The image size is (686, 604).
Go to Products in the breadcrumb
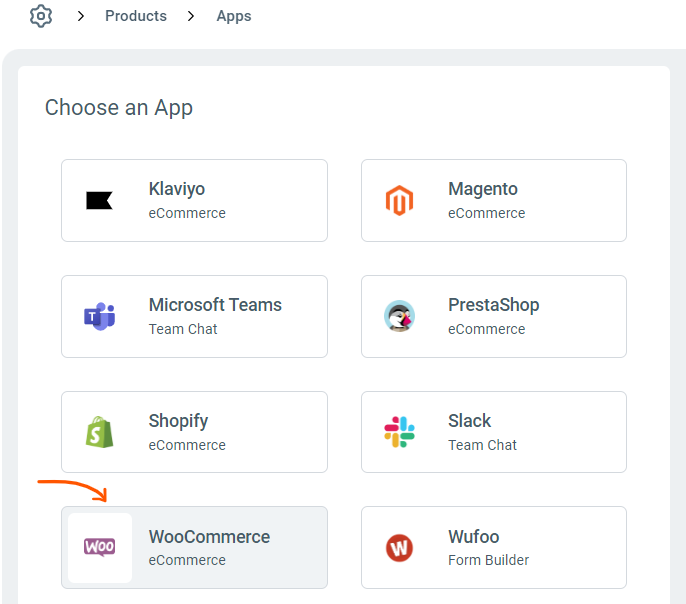coord(136,16)
